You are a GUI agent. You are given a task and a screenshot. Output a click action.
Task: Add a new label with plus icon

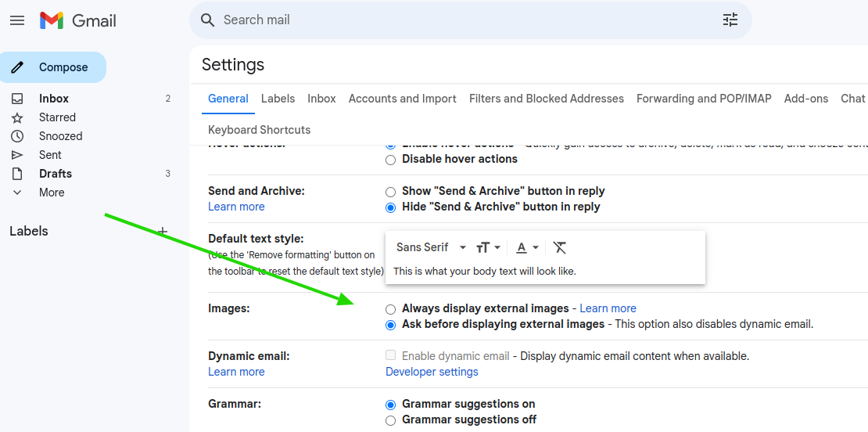[x=163, y=231]
